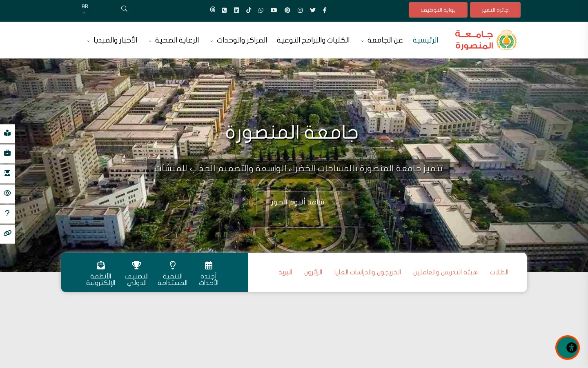Open الأنظمة الإلكترونية icon
Image resolution: width=588 pixels, height=368 pixels.
[x=101, y=265]
